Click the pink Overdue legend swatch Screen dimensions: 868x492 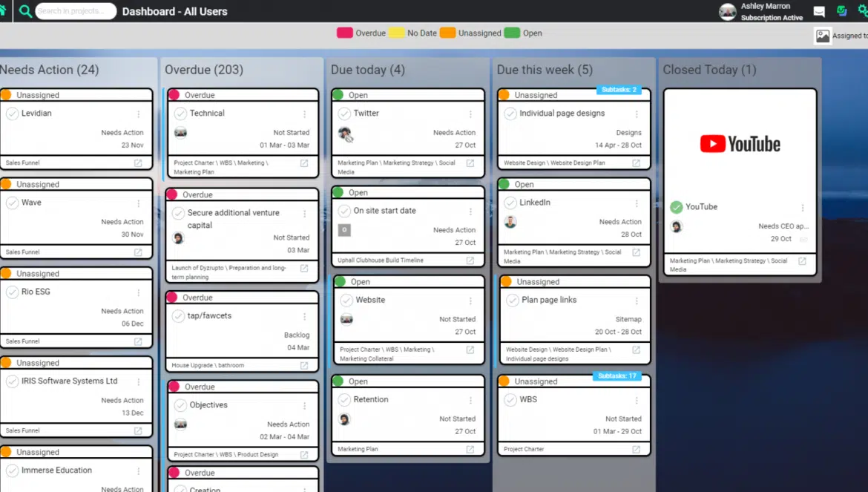coord(344,33)
